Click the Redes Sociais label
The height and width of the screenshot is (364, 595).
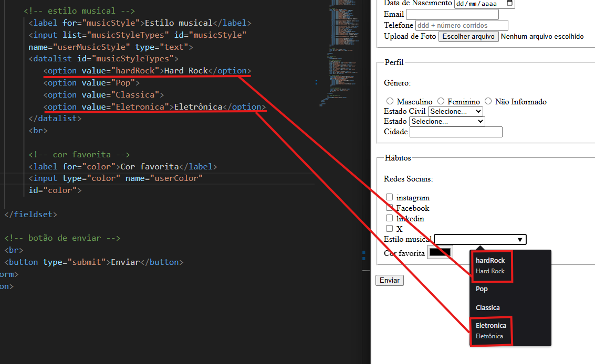(x=408, y=178)
